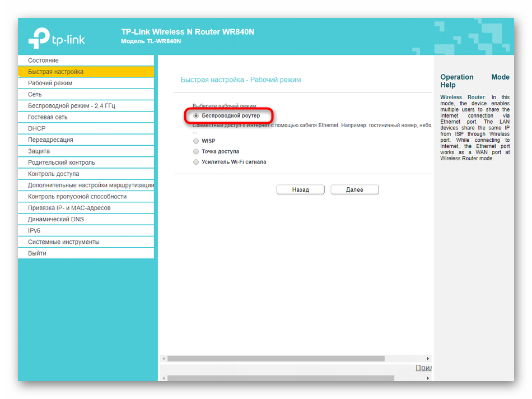Open Родительский контроль page
This screenshot has height=399, width=532.
(x=61, y=163)
